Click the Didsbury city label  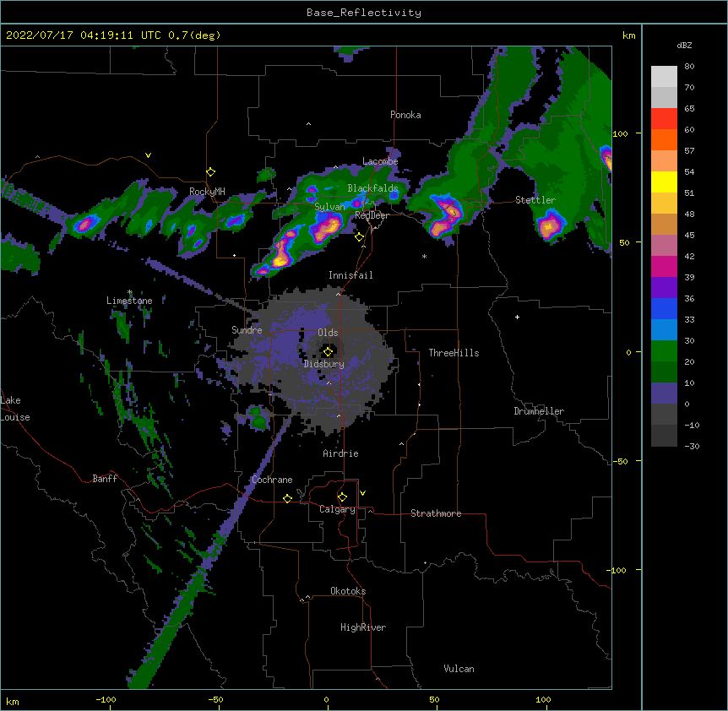pos(324,364)
